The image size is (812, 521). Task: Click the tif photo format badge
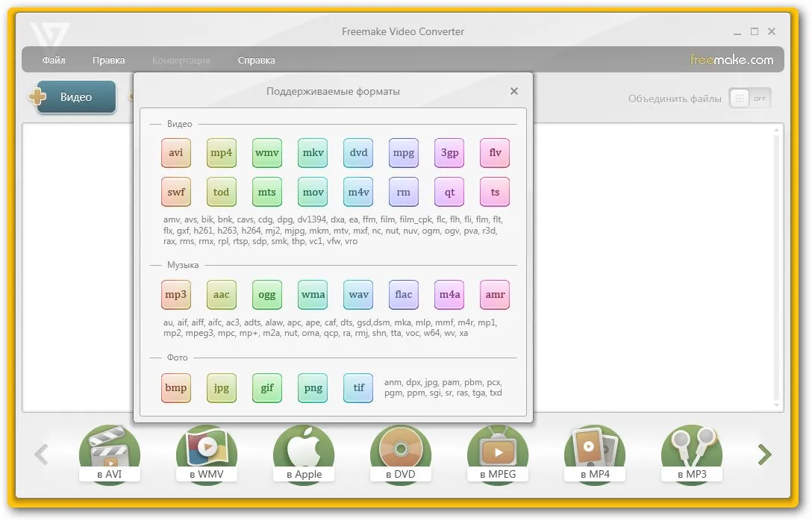pos(358,388)
